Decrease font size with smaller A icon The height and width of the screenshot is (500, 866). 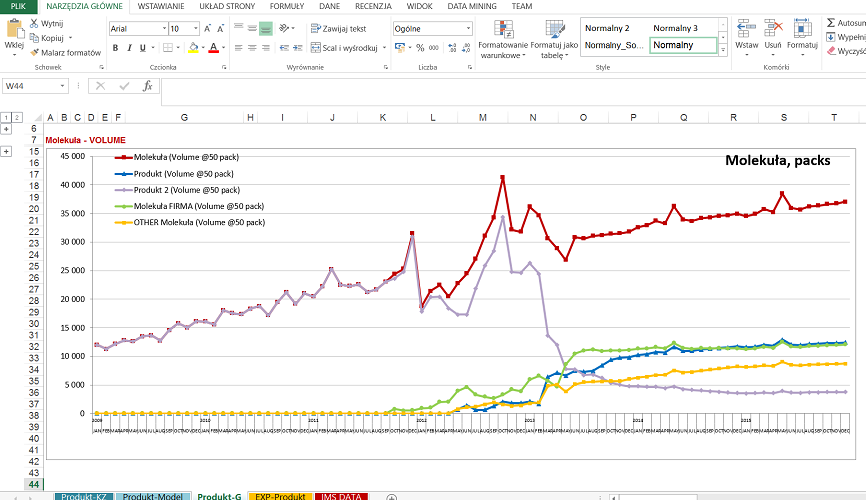tap(220, 29)
